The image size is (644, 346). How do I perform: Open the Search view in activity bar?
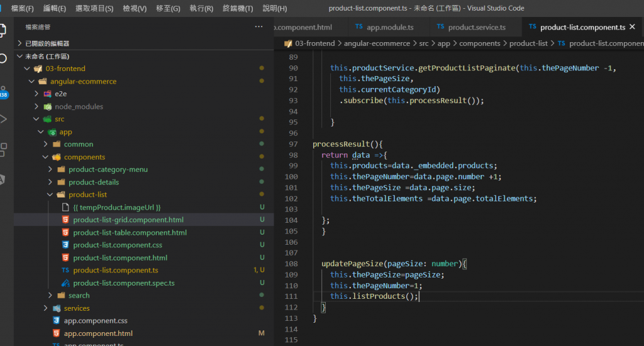click(3, 59)
